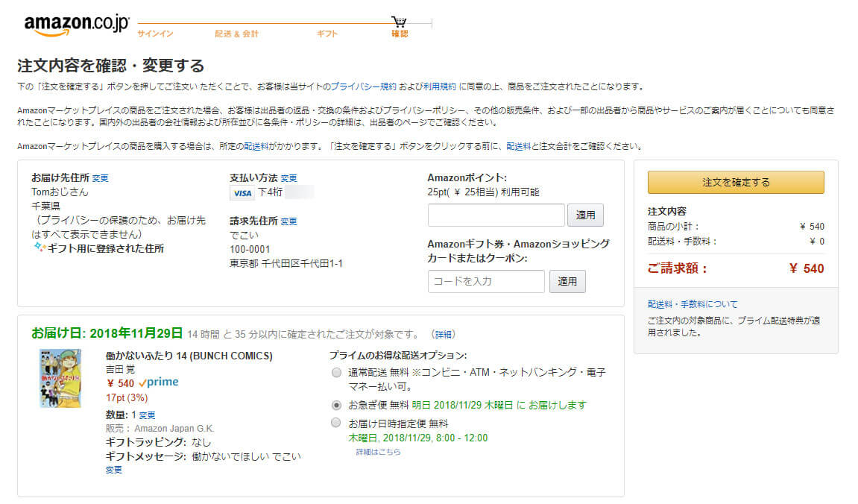Apply coupon code with 適用 button
Screen dimensions: 858x504
pos(567,281)
